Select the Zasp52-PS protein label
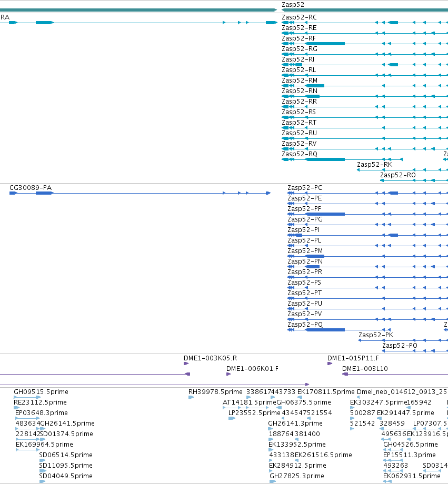 tap(304, 282)
